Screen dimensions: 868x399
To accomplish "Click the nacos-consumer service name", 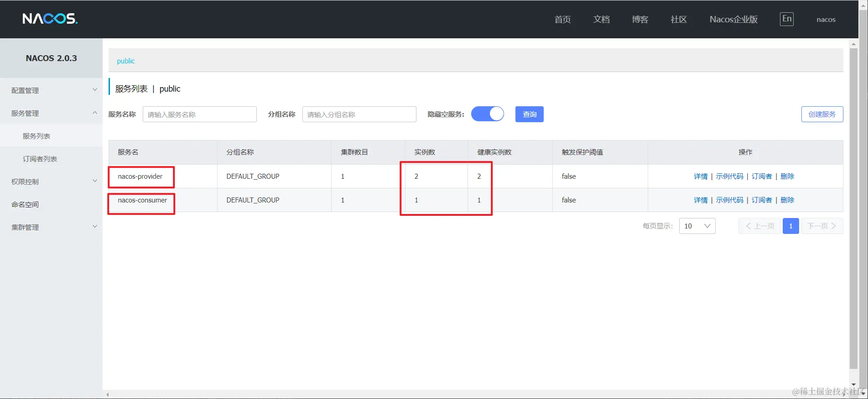I will [x=142, y=200].
